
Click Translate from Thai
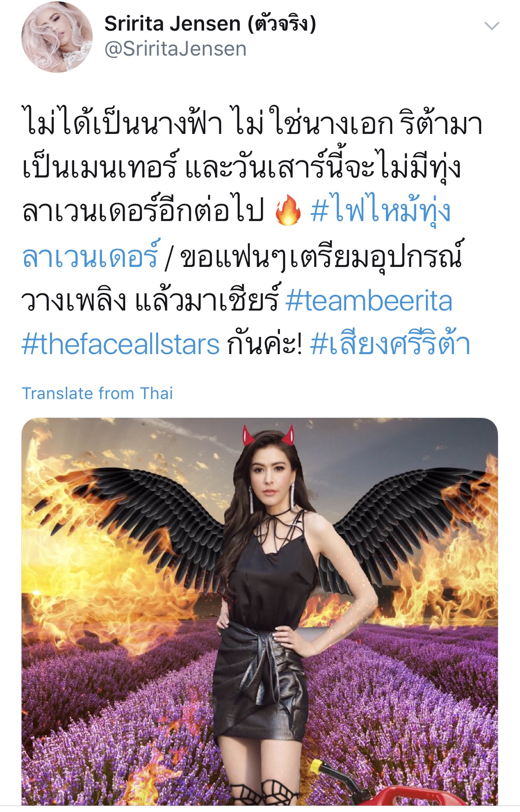97,393
